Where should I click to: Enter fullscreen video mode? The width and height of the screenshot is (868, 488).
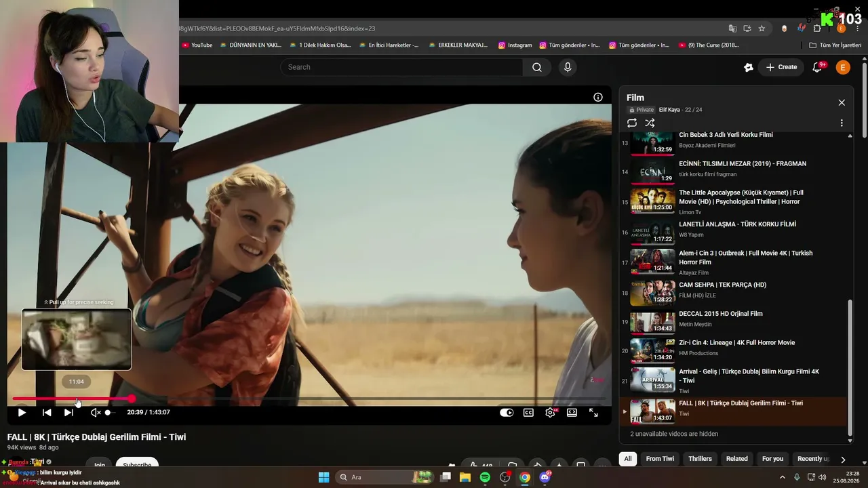[x=593, y=412]
